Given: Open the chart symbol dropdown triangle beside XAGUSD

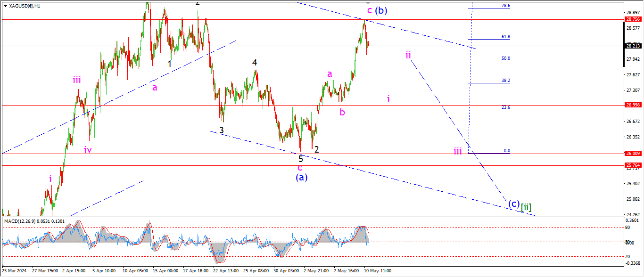Looking at the screenshot, I should 5,6.
